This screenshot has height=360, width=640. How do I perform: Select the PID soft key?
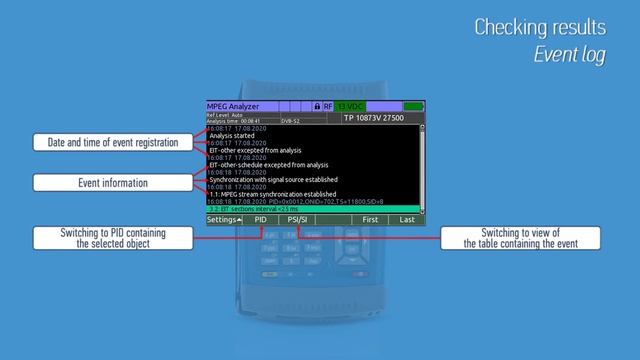pos(260,220)
